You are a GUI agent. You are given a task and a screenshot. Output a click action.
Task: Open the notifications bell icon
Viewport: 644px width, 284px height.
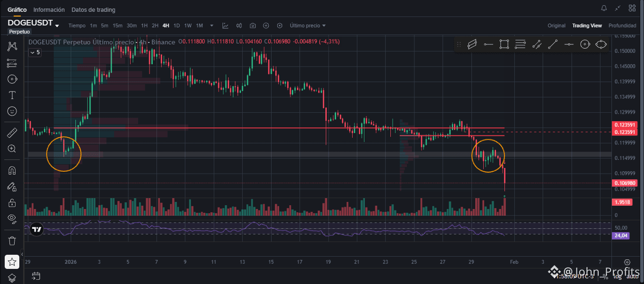(x=604, y=8)
